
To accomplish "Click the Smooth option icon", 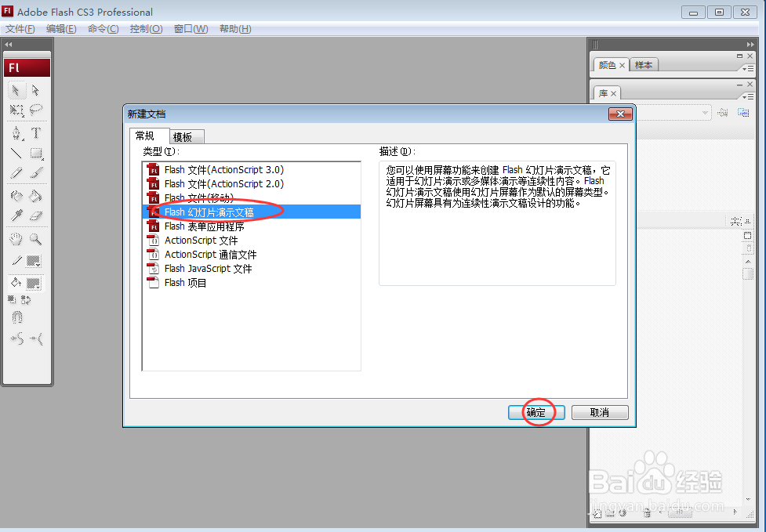I will [16, 338].
